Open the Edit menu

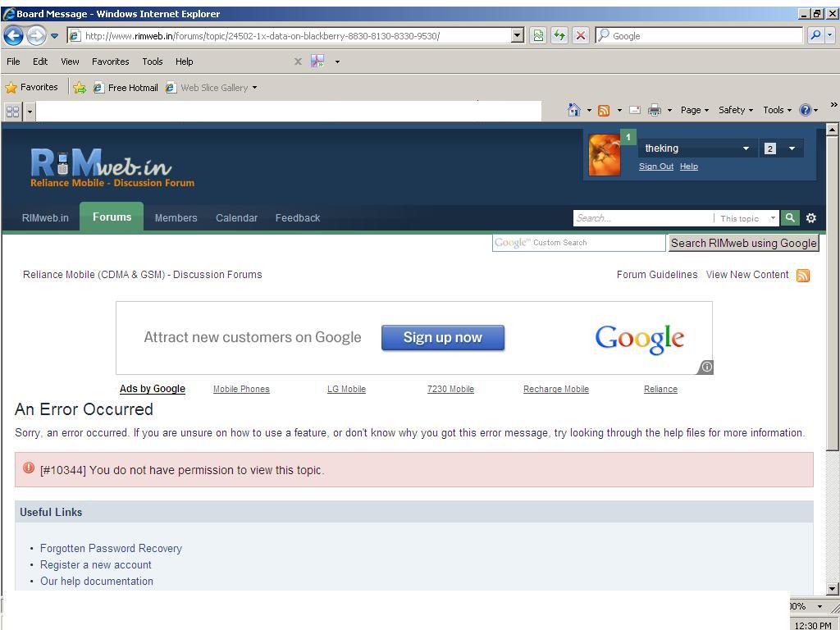[x=40, y=62]
